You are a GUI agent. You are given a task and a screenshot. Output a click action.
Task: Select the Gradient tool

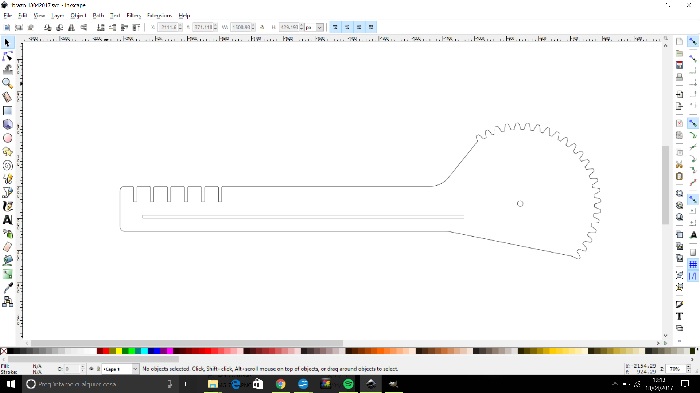[7, 274]
